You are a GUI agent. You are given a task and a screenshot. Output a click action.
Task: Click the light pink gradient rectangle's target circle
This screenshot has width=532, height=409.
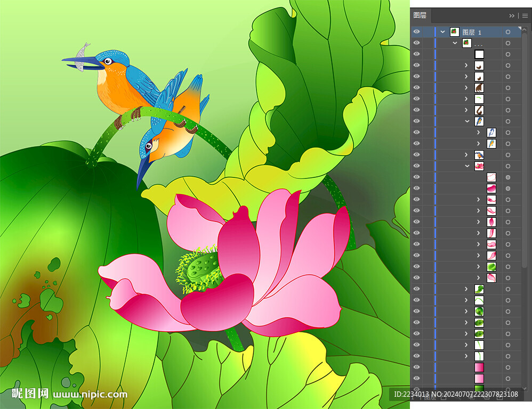click(508, 379)
